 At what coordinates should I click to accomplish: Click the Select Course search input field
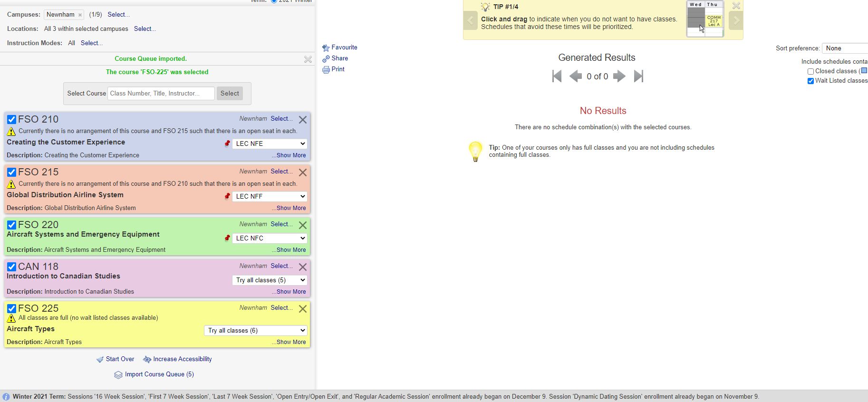(x=161, y=93)
